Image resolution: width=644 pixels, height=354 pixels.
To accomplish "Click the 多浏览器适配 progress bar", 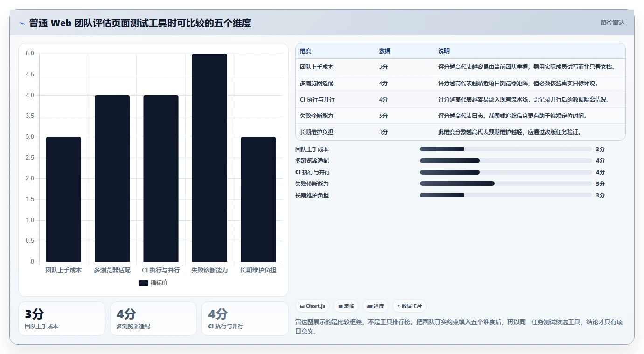I will (x=506, y=161).
